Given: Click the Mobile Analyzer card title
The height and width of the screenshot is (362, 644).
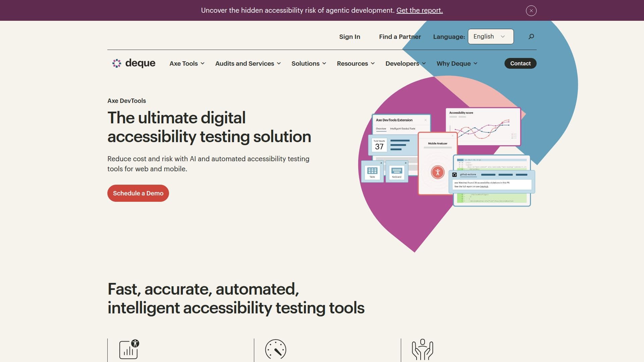Looking at the screenshot, I should 437,143.
